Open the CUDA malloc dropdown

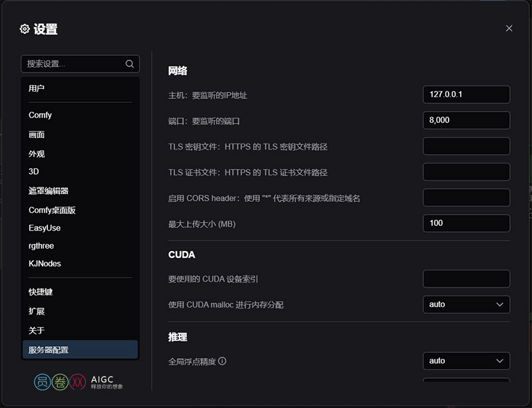(x=466, y=304)
